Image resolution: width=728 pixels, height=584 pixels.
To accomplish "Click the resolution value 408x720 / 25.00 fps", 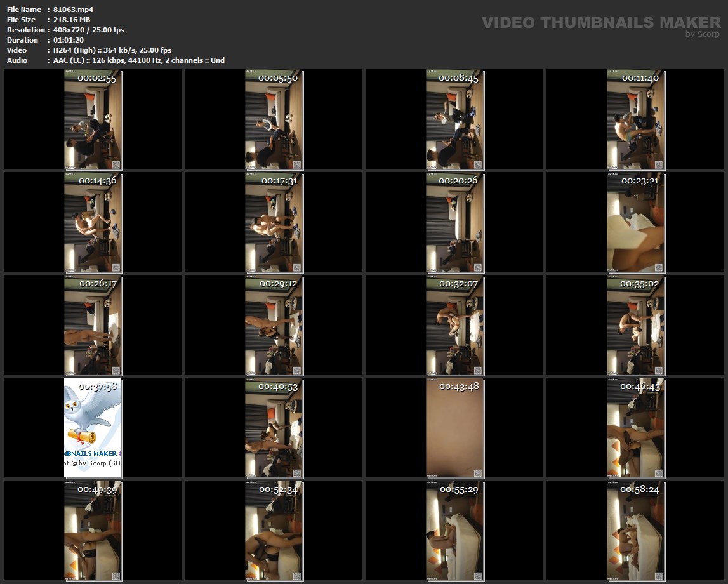I will click(x=89, y=30).
